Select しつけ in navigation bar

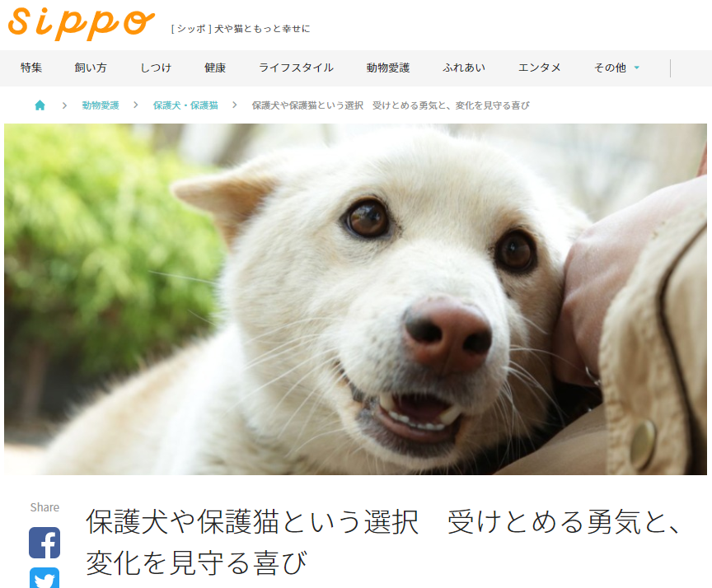[156, 68]
